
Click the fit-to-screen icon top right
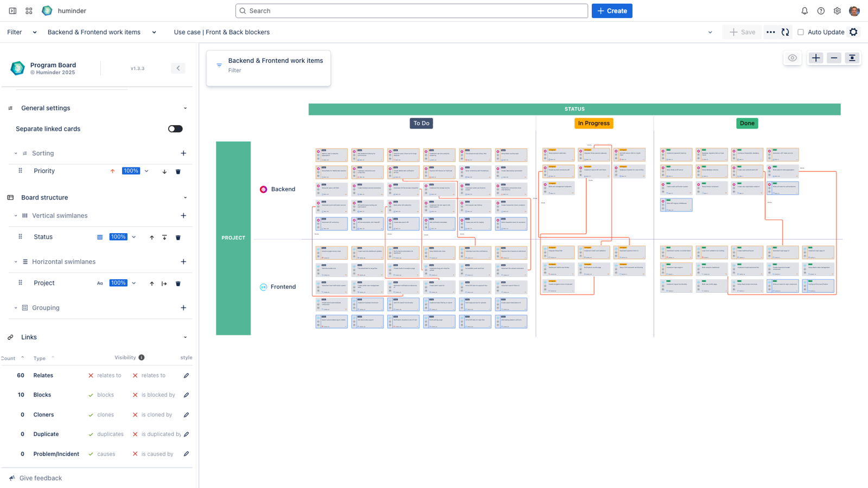852,57
